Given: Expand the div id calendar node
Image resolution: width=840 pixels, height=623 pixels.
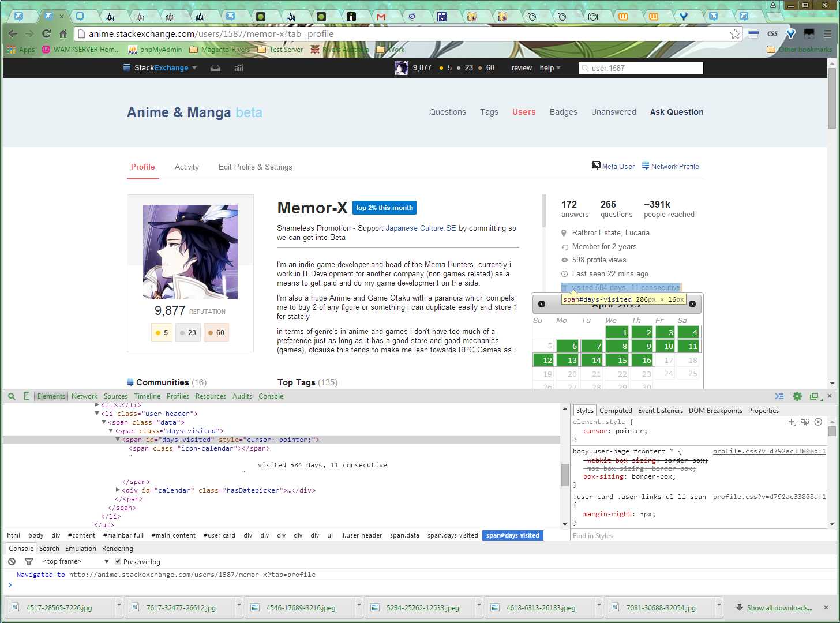Looking at the screenshot, I should [x=118, y=490].
